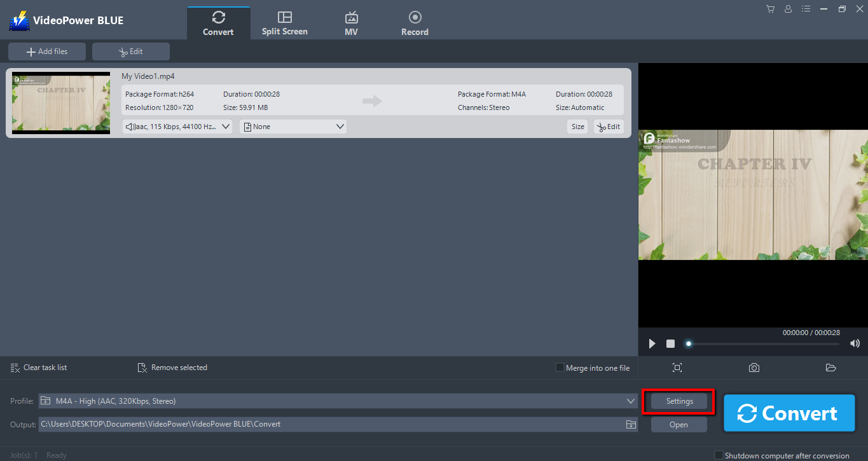Click the VideoPower BLUE logo icon
868x461 pixels.
[x=19, y=20]
